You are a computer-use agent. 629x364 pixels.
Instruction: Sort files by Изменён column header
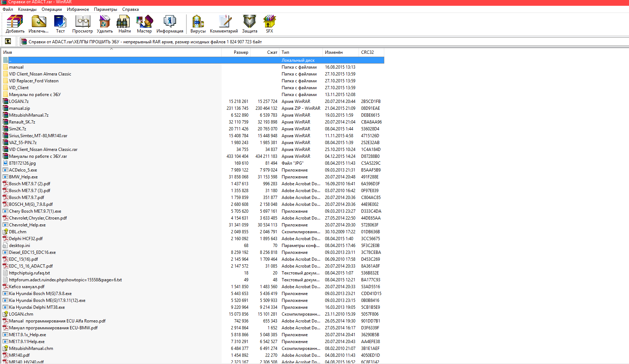[341, 52]
